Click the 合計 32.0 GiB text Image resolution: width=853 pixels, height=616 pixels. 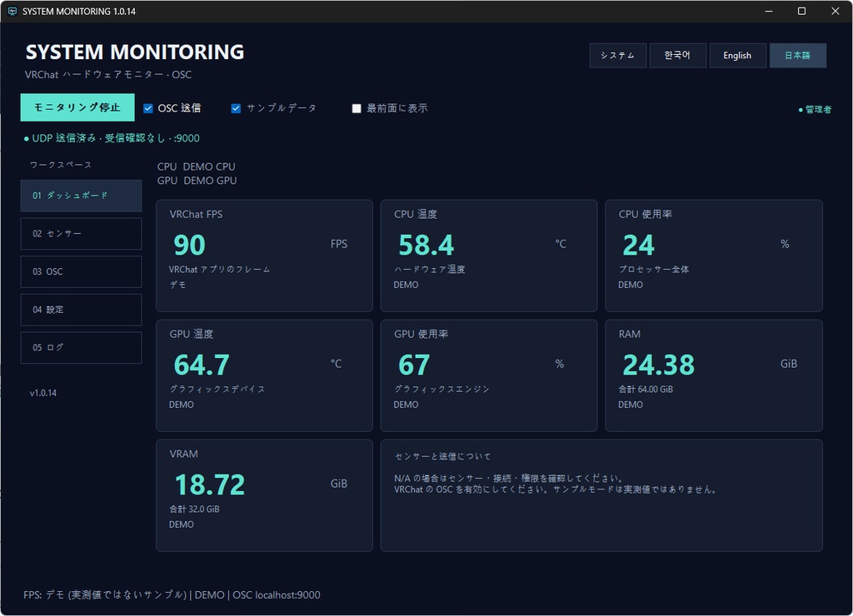point(194,509)
